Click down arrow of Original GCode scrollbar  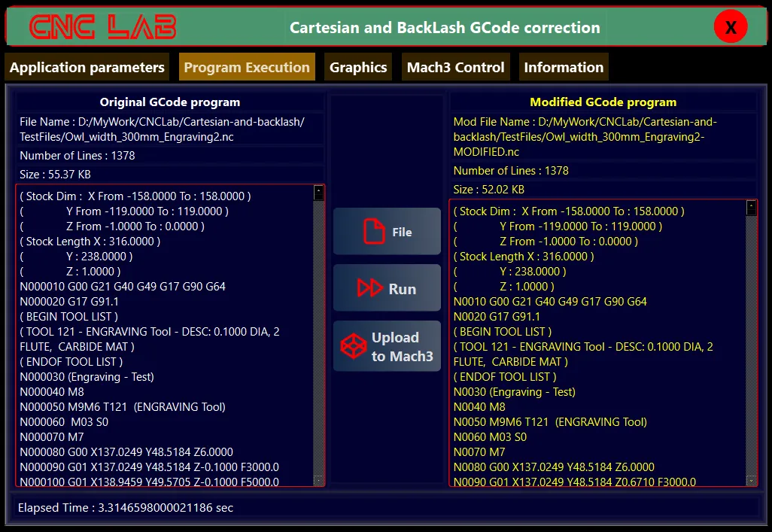[318, 479]
